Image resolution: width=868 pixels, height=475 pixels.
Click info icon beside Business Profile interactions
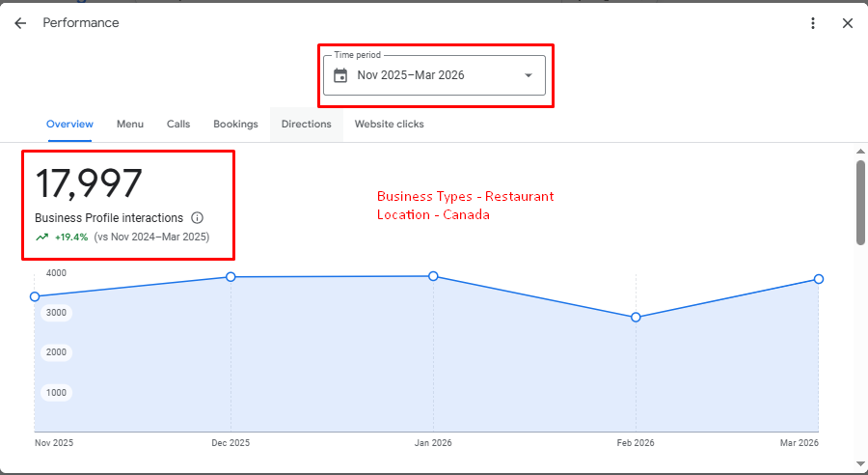(197, 218)
